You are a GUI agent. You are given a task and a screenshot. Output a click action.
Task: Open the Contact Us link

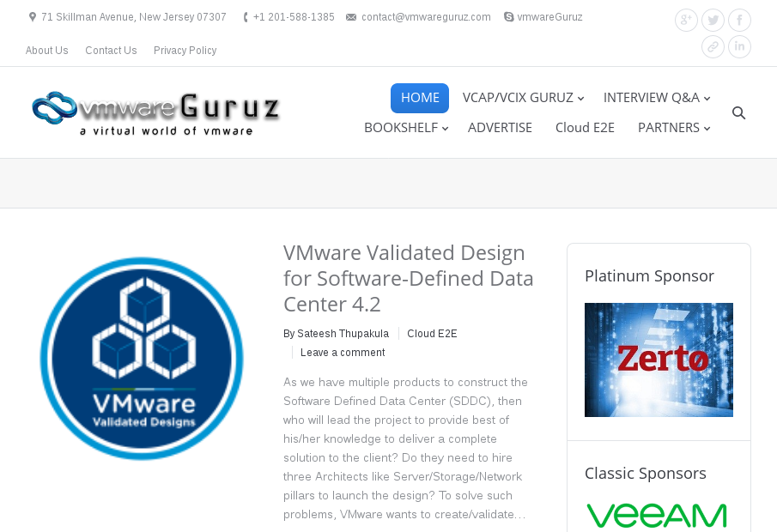[111, 51]
